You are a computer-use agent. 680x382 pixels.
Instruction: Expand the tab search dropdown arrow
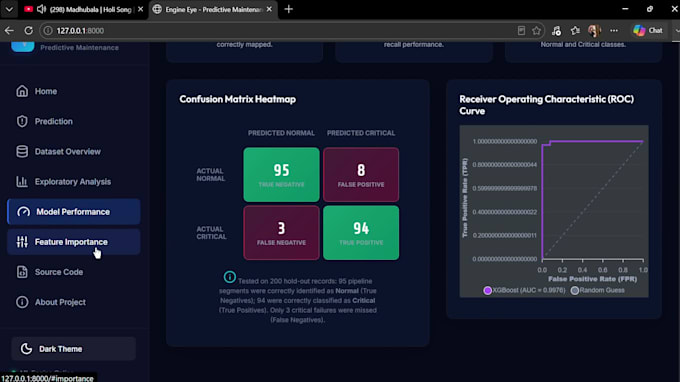9,9
